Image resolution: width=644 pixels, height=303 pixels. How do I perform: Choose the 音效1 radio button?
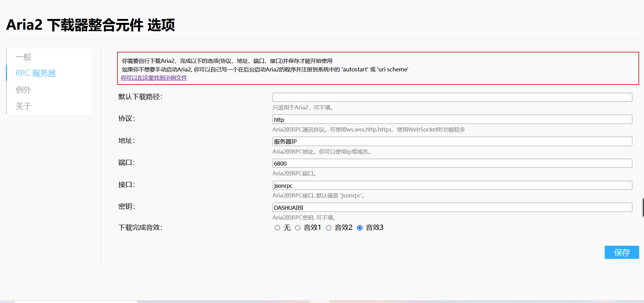tap(298, 228)
